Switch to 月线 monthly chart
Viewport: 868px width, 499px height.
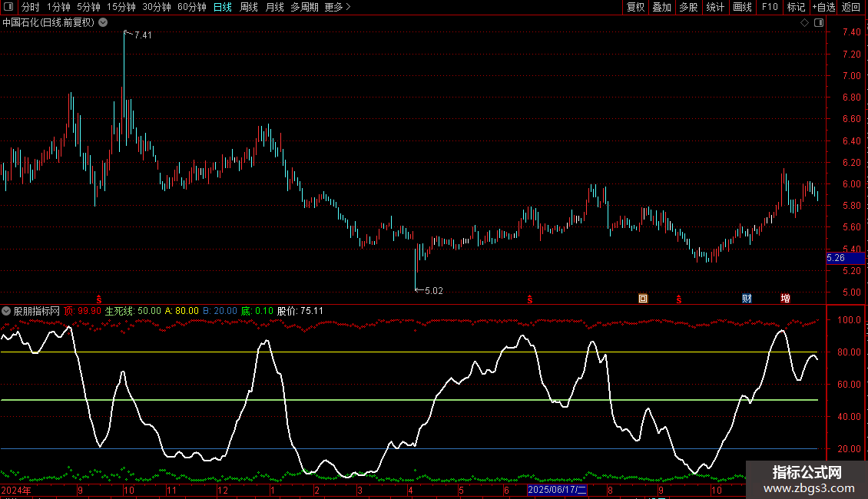tap(274, 7)
